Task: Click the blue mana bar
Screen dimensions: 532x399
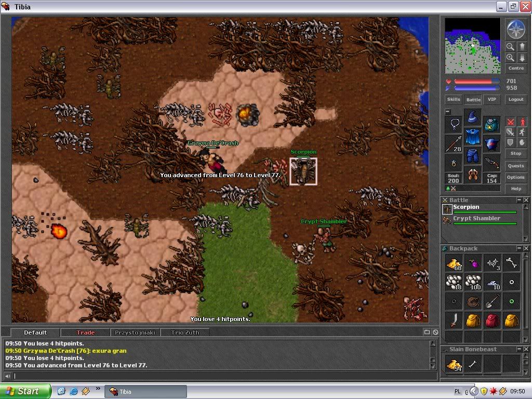Action: click(477, 88)
